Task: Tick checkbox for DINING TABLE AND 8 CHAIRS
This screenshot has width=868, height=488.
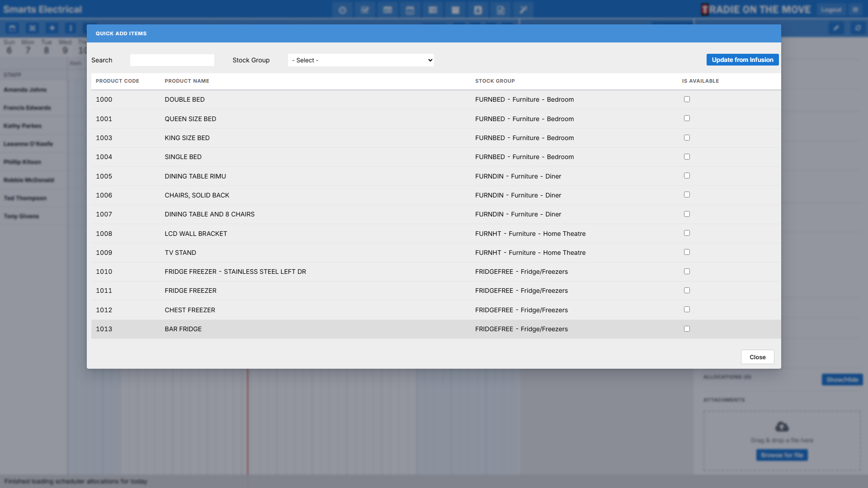Action: pos(687,214)
